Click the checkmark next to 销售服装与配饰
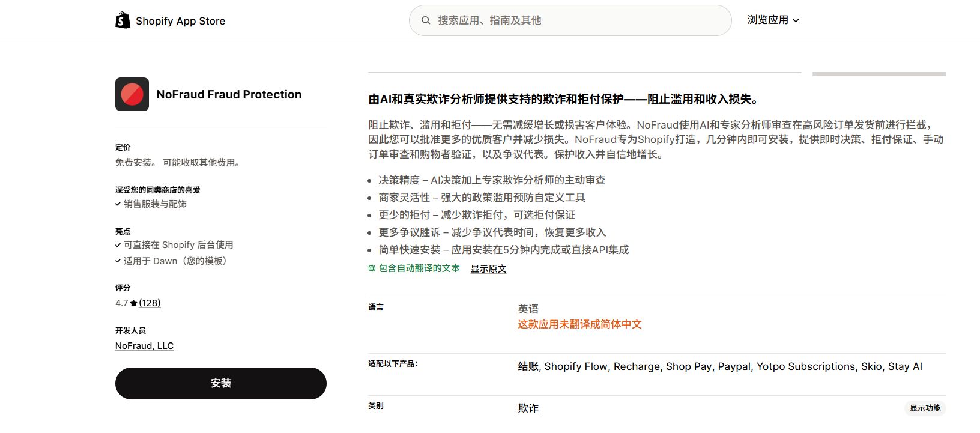Screen dimensions: 980x433 point(118,204)
